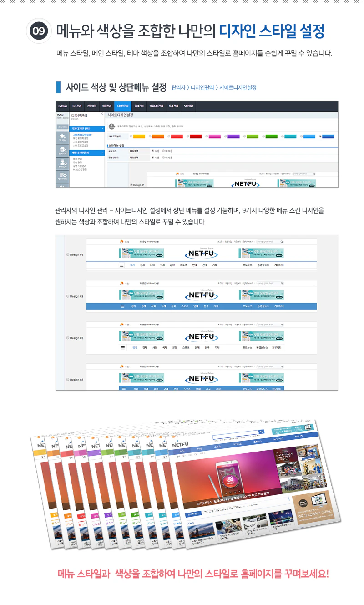Image resolution: width=364 pixels, height=605 pixels.
Task: Click NETFU logo in admin panel's Design 01 preview
Action: tap(246, 184)
